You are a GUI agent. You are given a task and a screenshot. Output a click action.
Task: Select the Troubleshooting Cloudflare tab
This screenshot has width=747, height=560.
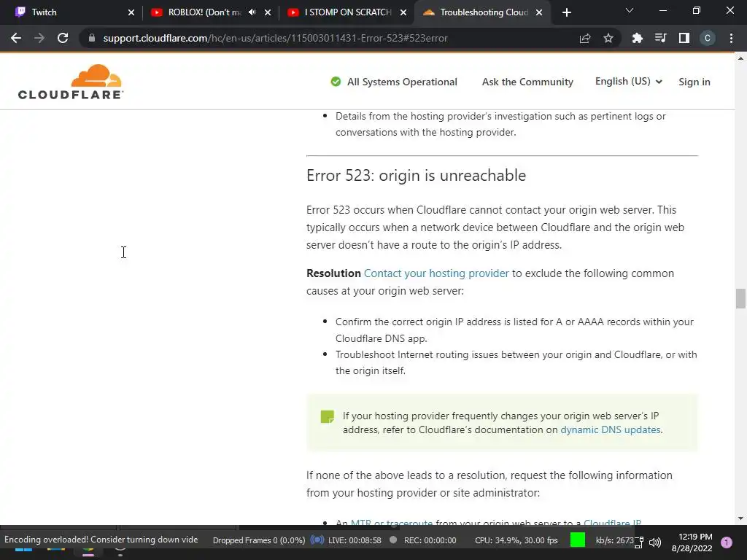tap(481, 12)
